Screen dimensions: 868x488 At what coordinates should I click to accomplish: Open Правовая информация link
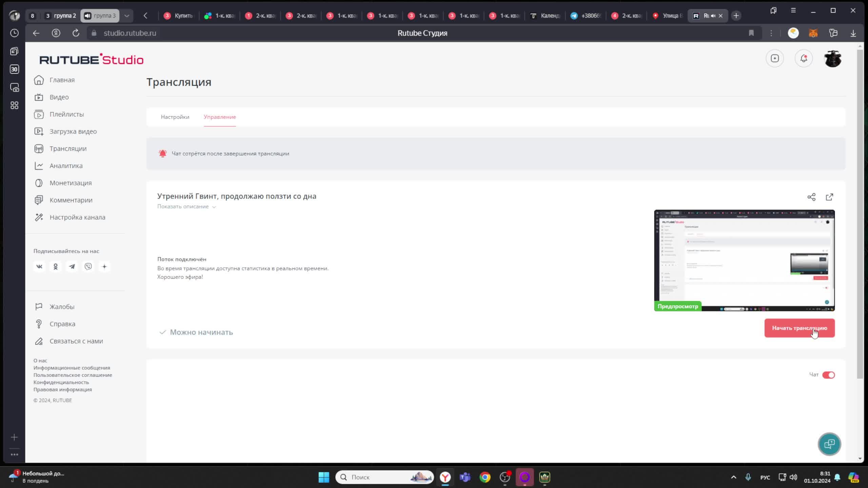pyautogui.click(x=63, y=389)
